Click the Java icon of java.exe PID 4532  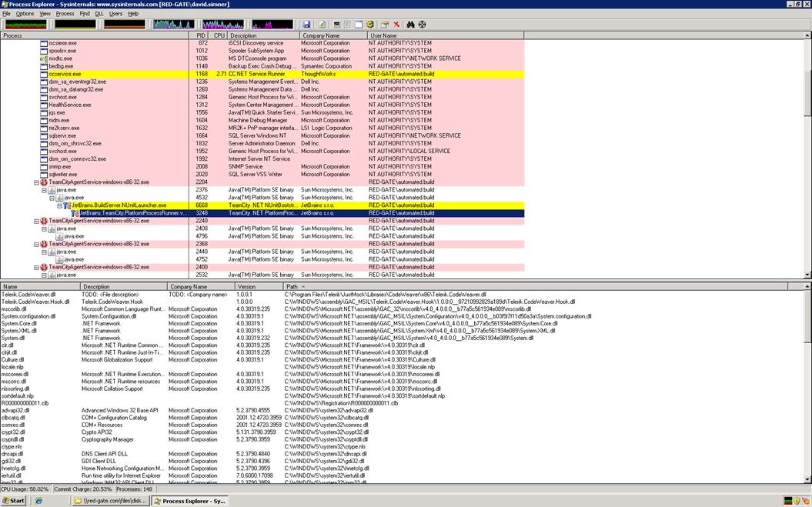tap(59, 198)
